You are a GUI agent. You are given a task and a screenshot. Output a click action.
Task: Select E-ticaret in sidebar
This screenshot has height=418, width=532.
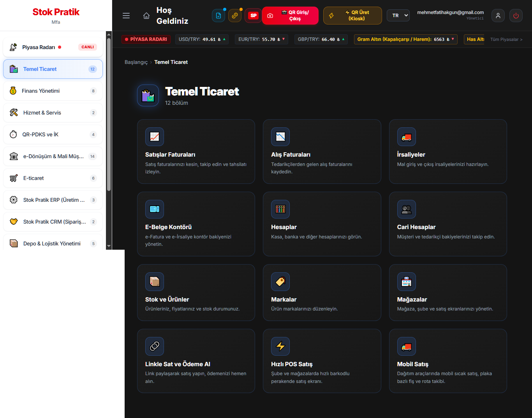pos(53,178)
